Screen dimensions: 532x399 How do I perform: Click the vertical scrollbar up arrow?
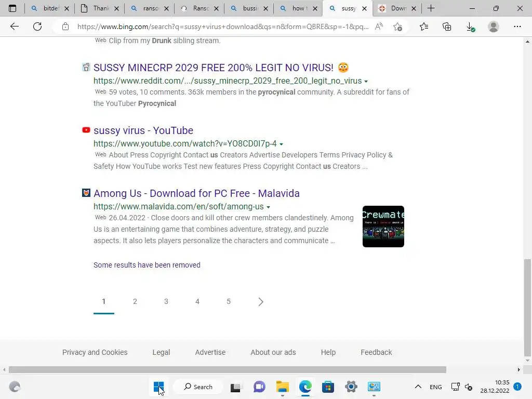[x=527, y=42]
